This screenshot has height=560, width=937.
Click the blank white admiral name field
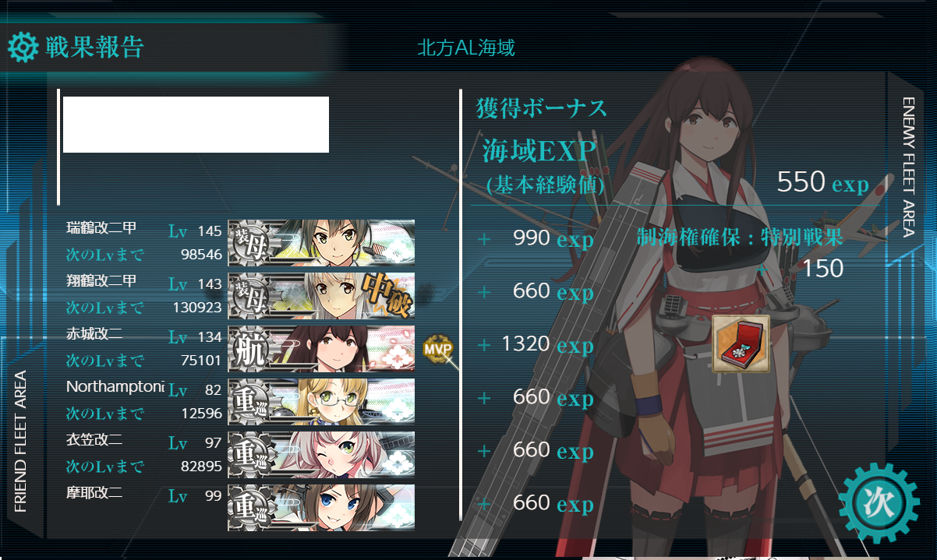click(x=196, y=125)
